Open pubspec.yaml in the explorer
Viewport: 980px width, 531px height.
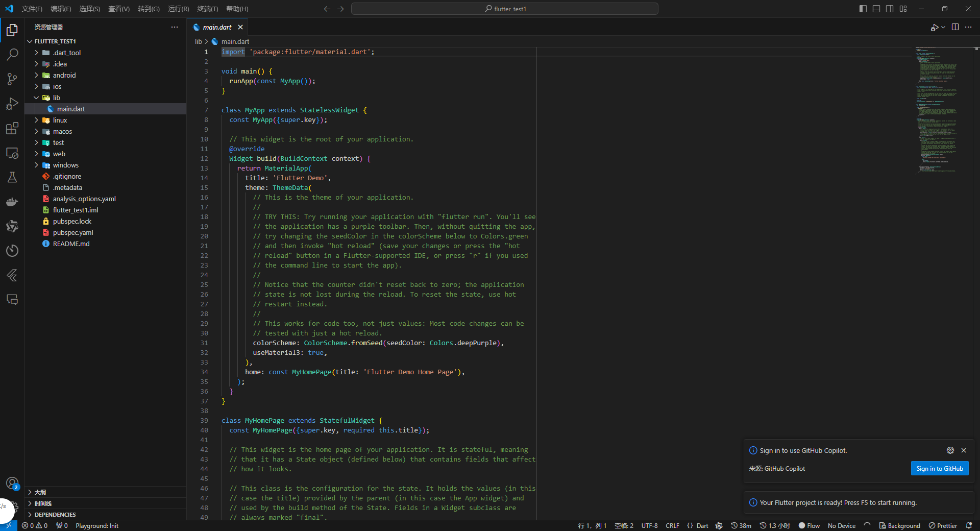(x=105, y=232)
